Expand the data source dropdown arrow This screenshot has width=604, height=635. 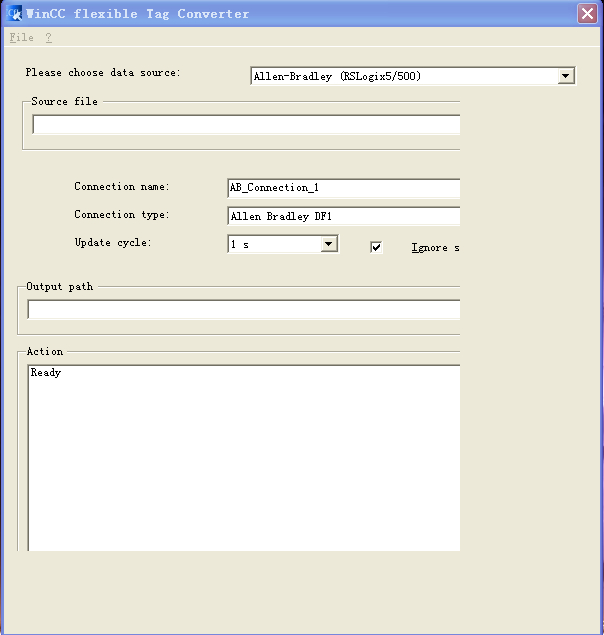coord(566,76)
